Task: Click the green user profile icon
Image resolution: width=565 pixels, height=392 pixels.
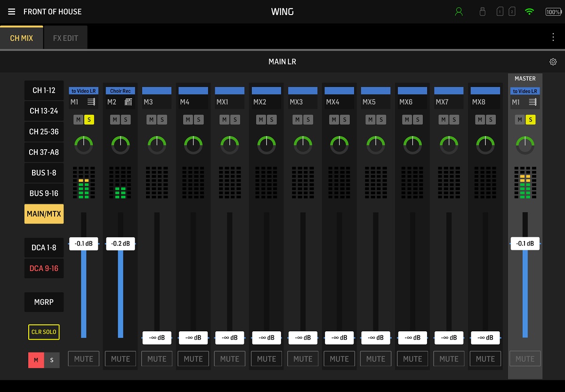Action: [459, 12]
